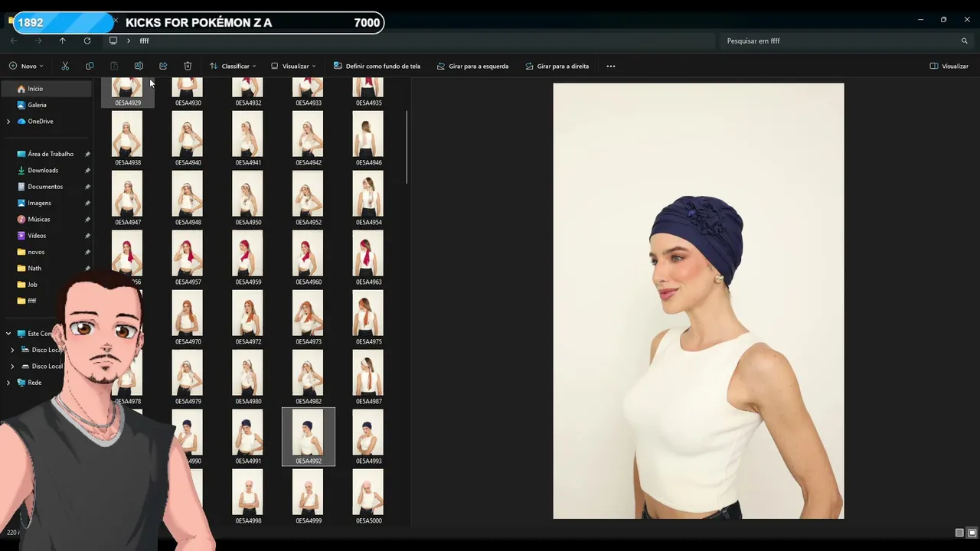Open Início in the sidebar

click(x=46, y=89)
